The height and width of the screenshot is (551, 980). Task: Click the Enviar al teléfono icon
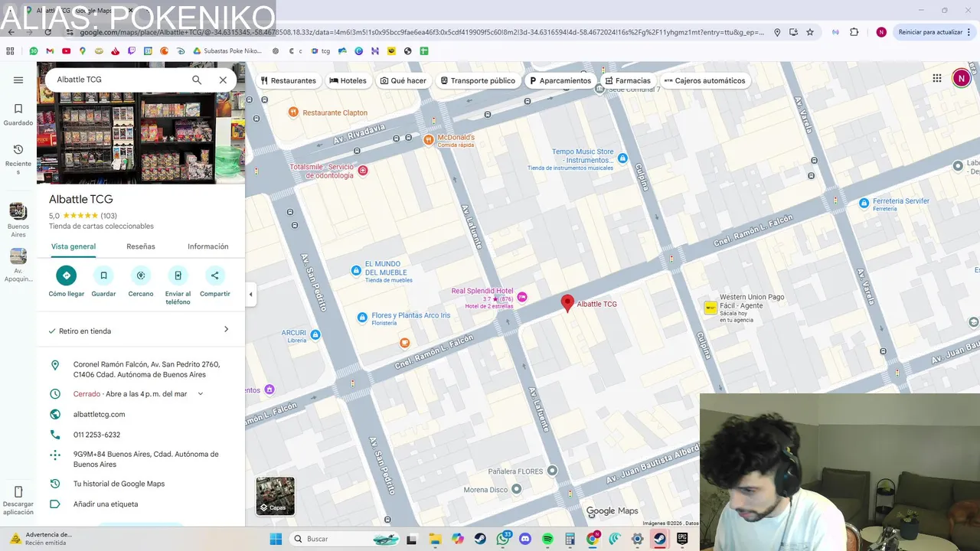[x=178, y=275]
